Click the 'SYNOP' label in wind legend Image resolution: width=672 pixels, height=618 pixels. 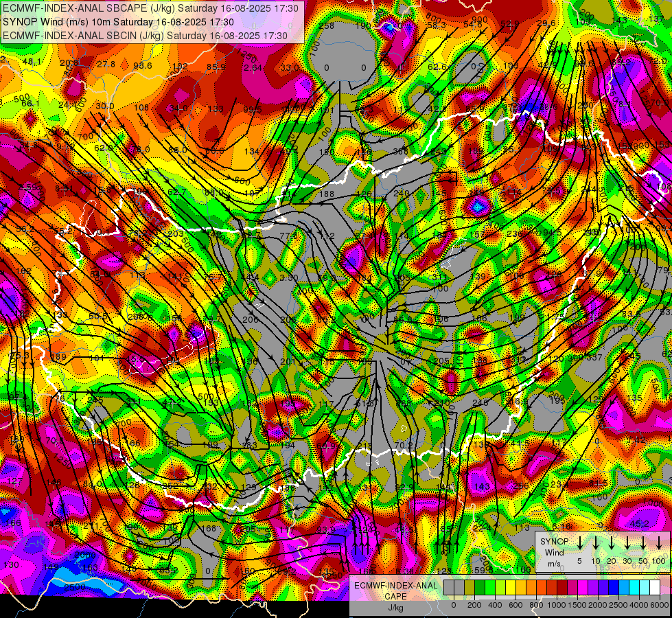(x=554, y=541)
